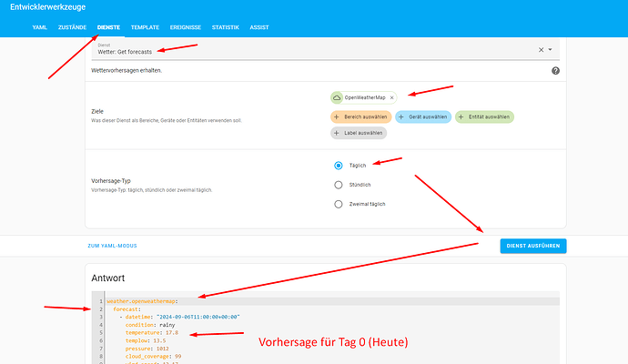Click plus icon on Gerät auswählen
Viewport: 628px width, 364px height.
coord(403,116)
